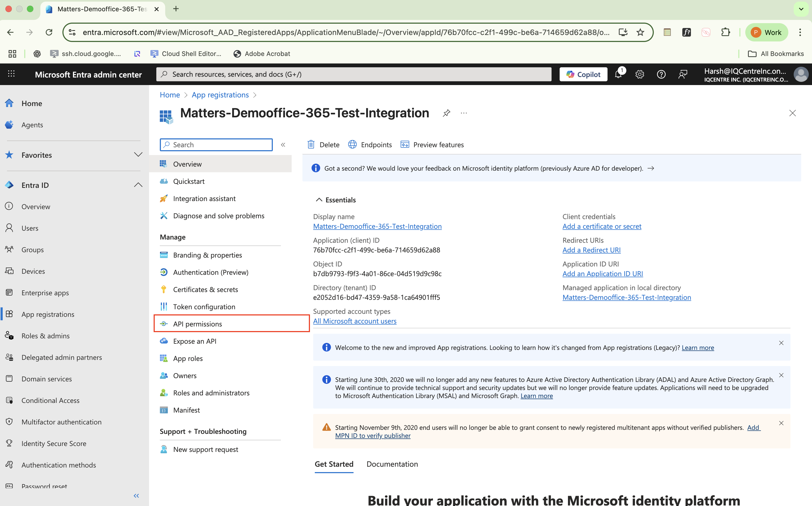Open the tab search dropdown arrow
Screen dimensions: 812x506
[x=801, y=9]
